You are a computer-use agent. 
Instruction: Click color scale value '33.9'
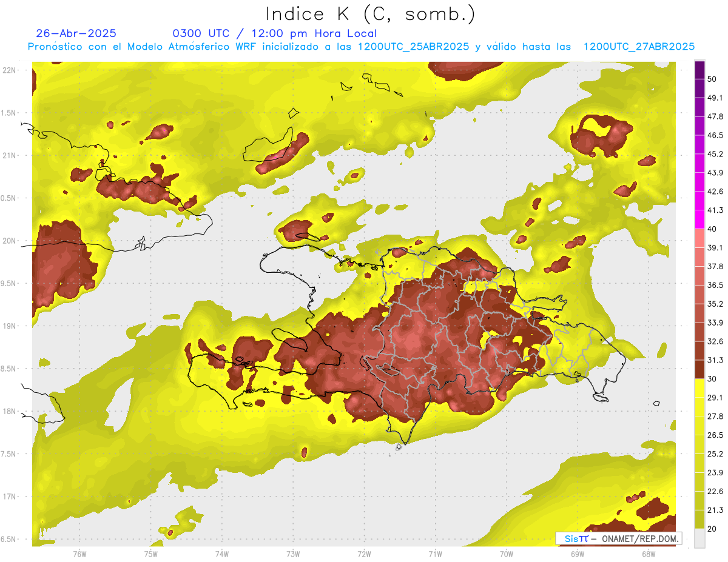pyautogui.click(x=715, y=323)
